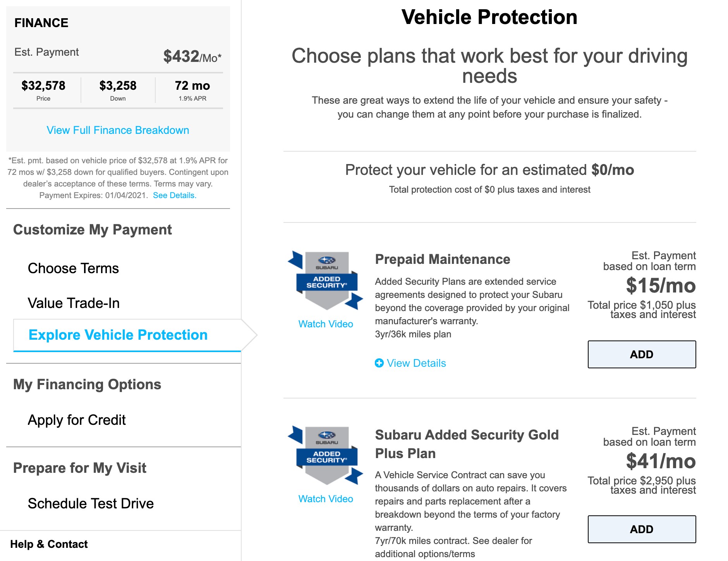Click the $32,578 Price figure
This screenshot has height=561, width=728.
pyautogui.click(x=43, y=86)
